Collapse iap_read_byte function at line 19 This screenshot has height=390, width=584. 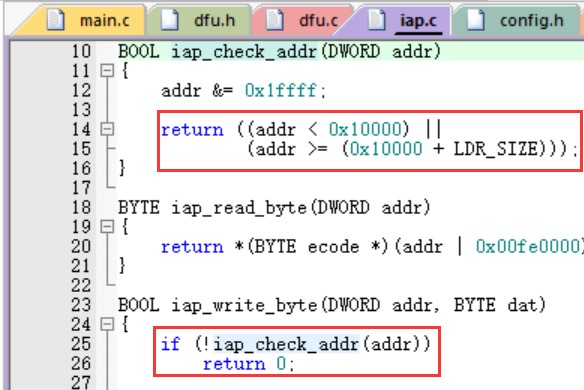[x=107, y=227]
